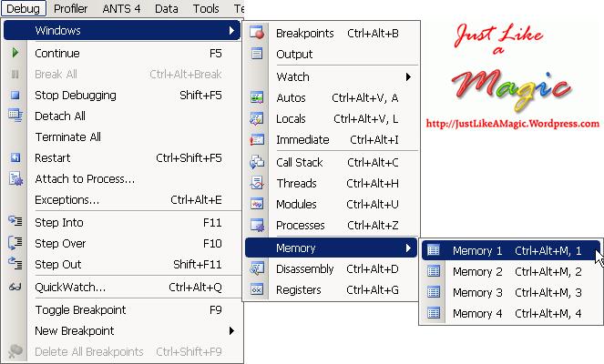This screenshot has width=604, height=364.
Task: Click the Breakpoints window icon
Action: pyautogui.click(x=257, y=33)
